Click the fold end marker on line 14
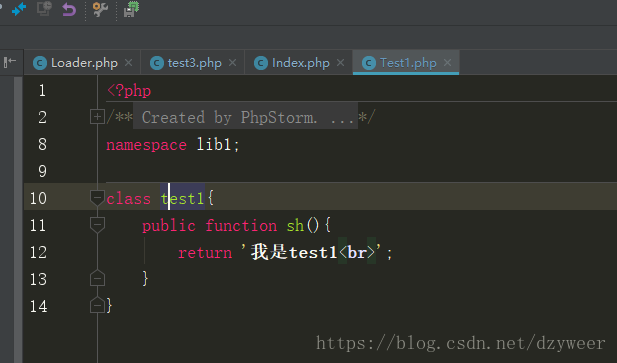The width and height of the screenshot is (617, 363). (97, 305)
